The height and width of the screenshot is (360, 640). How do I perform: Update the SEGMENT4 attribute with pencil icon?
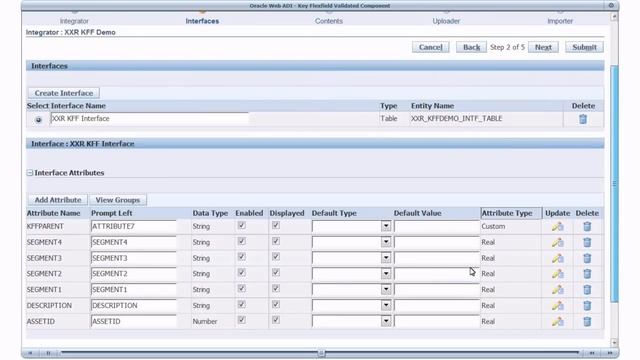(x=558, y=242)
